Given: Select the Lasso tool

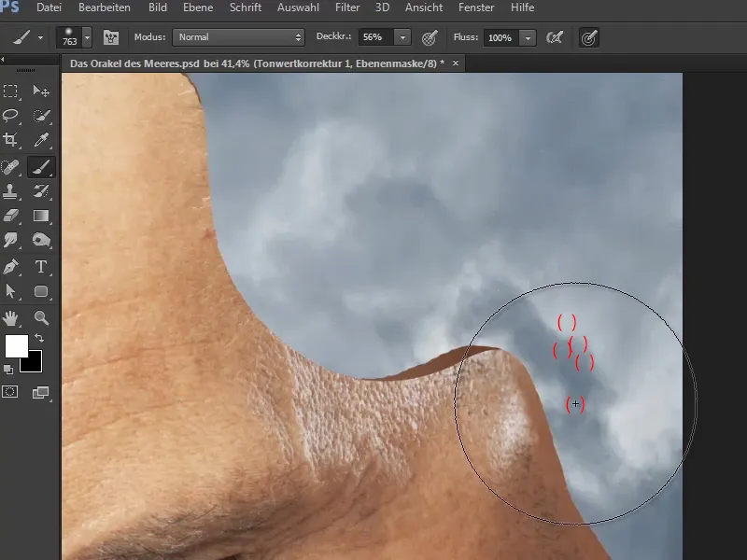Looking at the screenshot, I should (x=11, y=116).
